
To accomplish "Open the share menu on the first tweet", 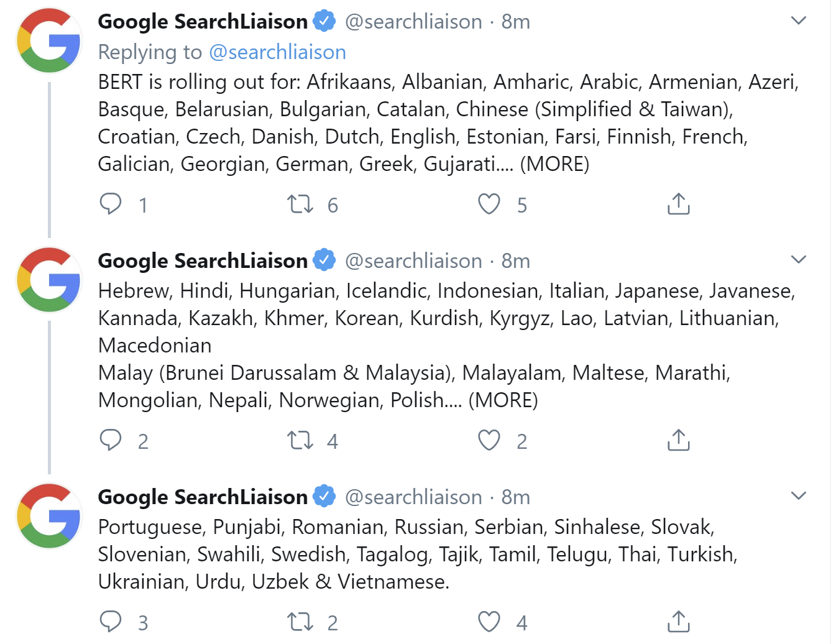I will tap(679, 203).
